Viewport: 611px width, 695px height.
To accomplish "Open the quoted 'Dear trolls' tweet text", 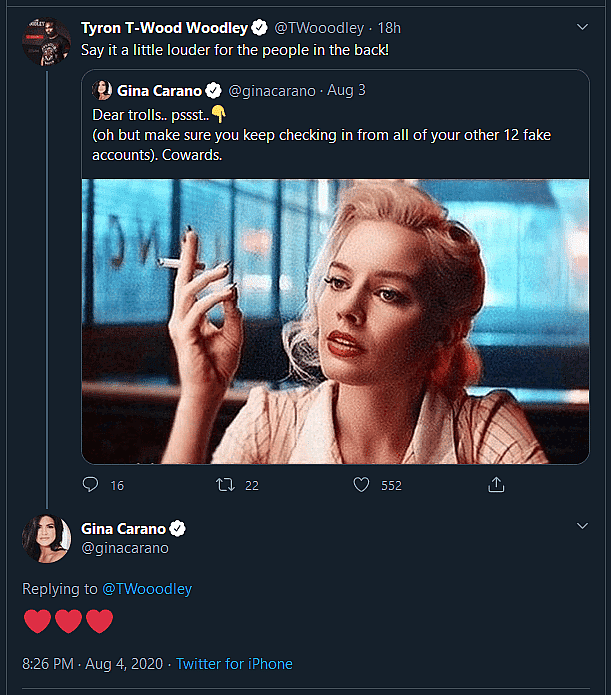I will click(300, 136).
